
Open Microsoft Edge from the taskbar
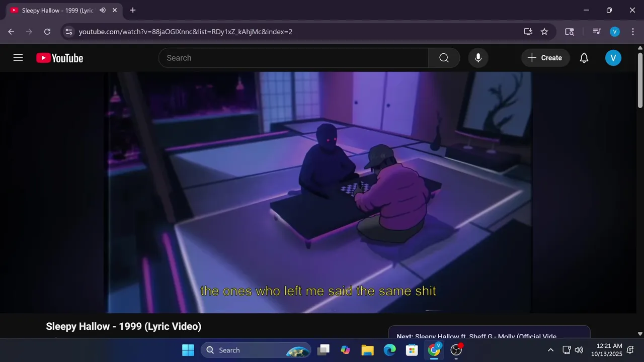tap(389, 350)
